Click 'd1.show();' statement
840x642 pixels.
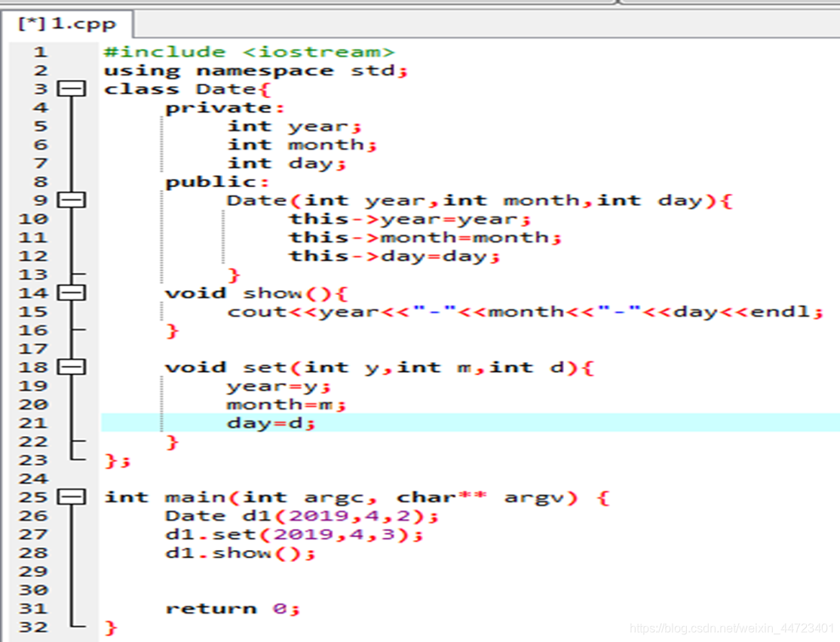point(241,553)
